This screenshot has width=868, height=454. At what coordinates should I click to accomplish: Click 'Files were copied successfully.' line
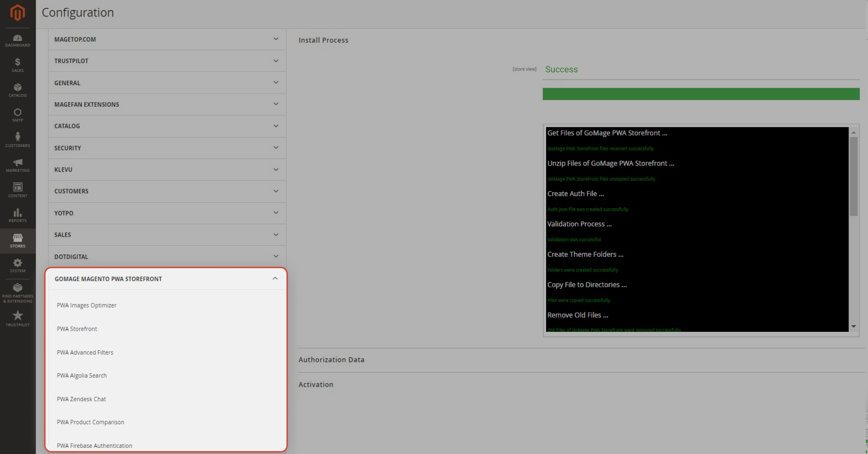click(579, 300)
